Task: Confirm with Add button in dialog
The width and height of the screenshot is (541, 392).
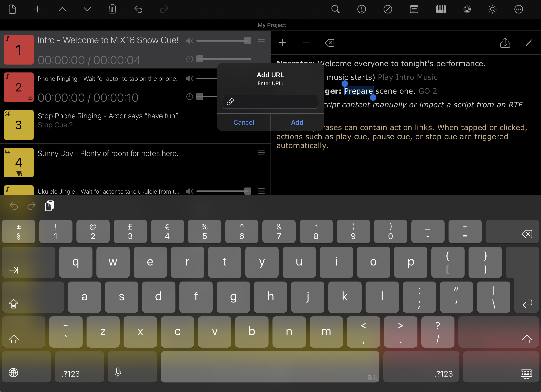Action: (297, 122)
